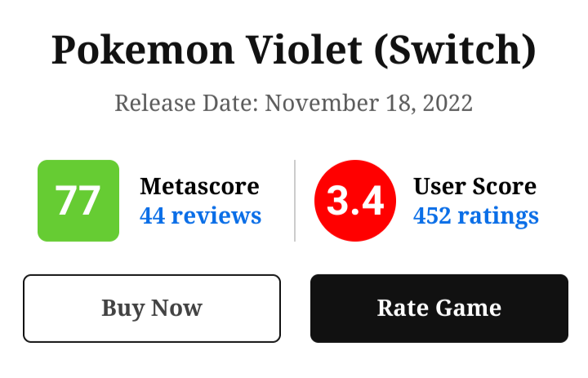Click the User Score label text
This screenshot has height=378, width=588.
click(x=474, y=186)
